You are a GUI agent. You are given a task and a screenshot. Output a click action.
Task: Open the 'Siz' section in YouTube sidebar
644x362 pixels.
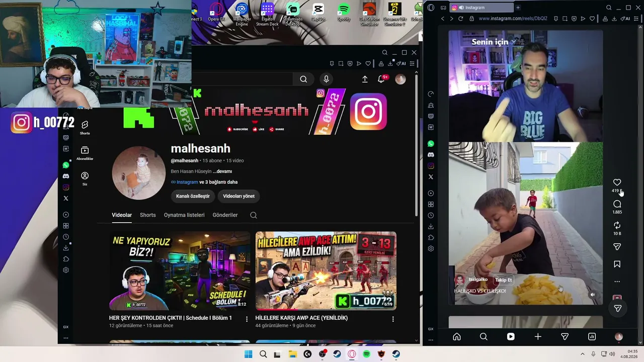[x=85, y=178]
